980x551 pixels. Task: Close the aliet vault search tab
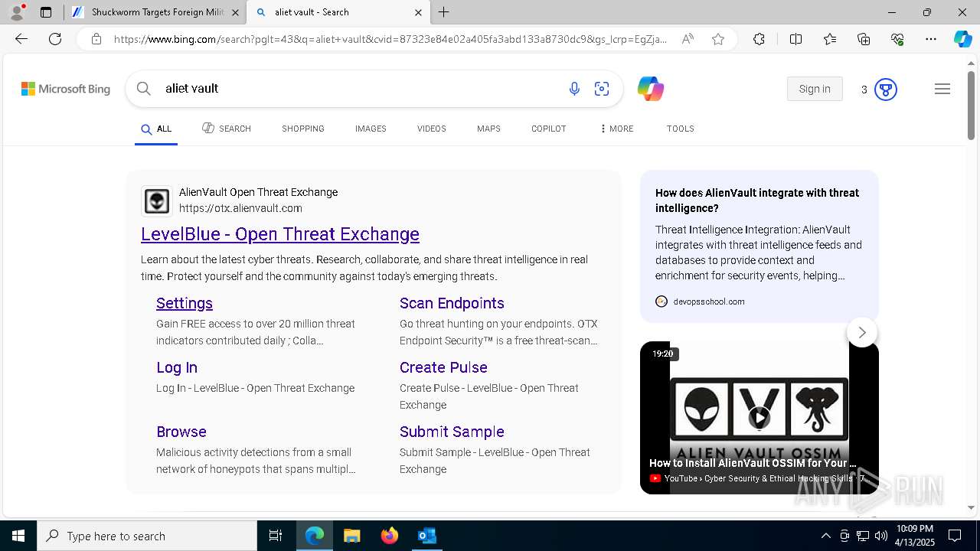418,12
